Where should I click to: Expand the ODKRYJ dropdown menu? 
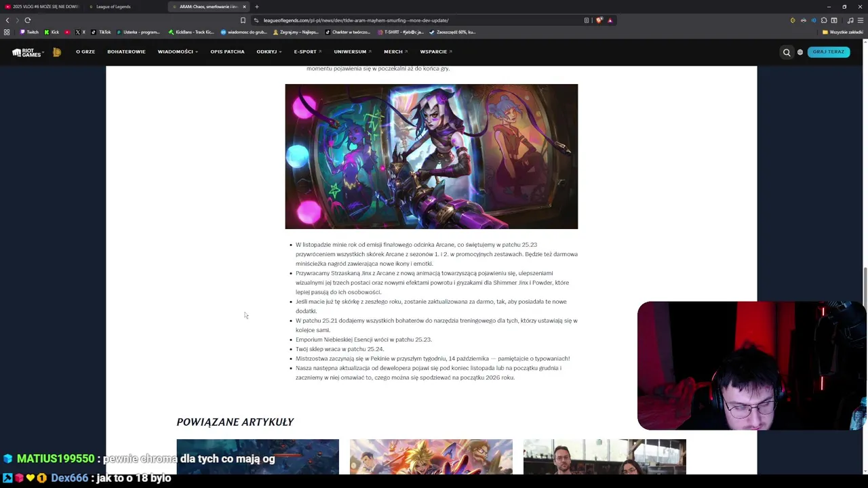[x=269, y=52]
